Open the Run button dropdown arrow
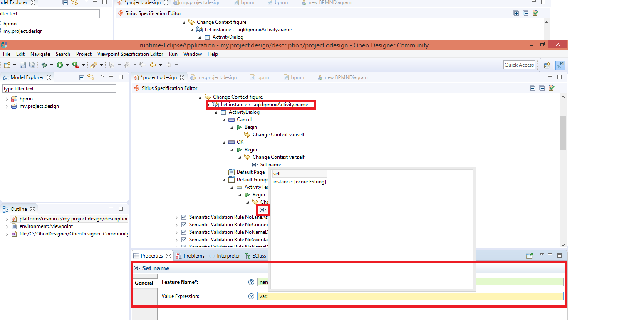This screenshot has width=644, height=320. [67, 65]
